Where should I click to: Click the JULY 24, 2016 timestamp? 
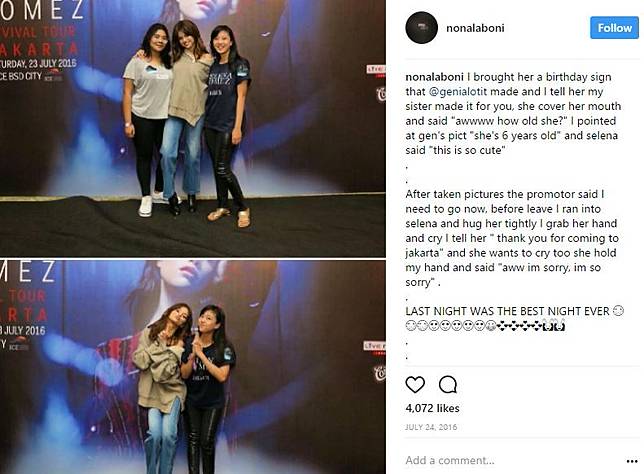click(431, 427)
